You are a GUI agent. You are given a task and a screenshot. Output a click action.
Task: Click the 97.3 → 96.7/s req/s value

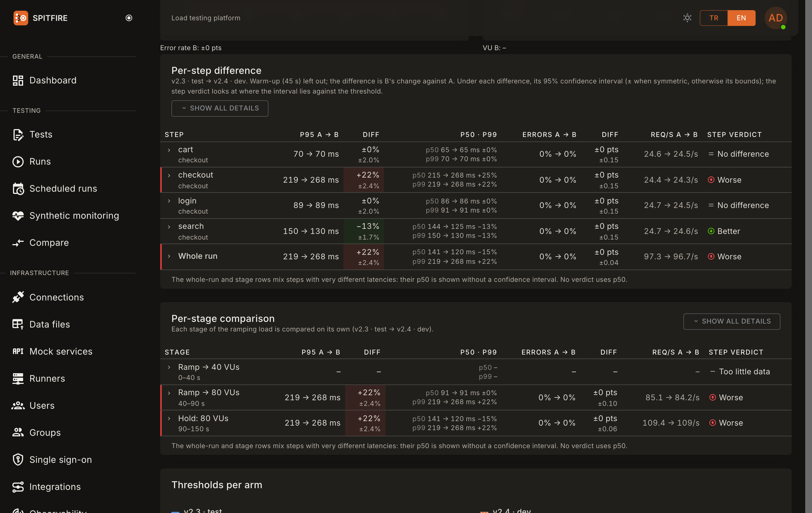(x=671, y=256)
